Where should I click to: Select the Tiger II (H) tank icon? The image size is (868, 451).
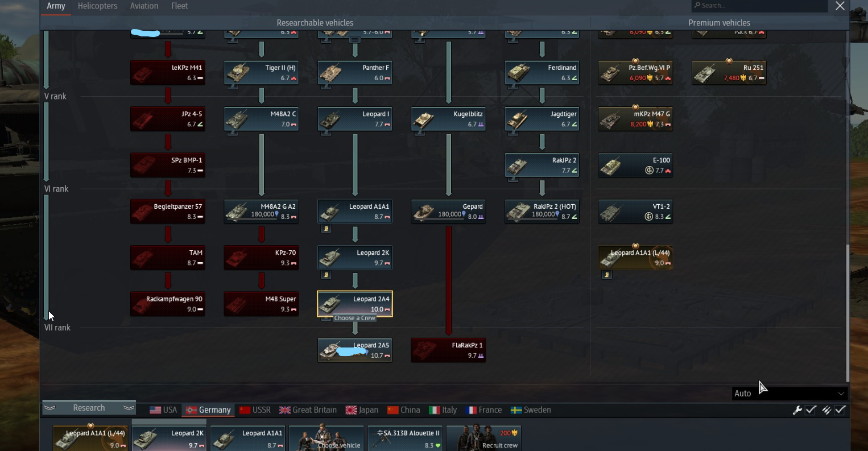[x=261, y=73]
